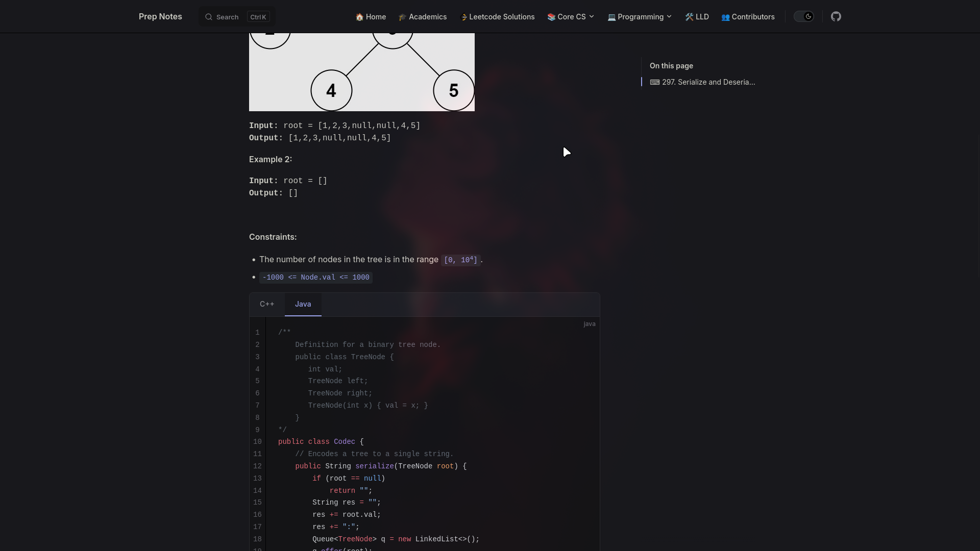Open the Leetcode Solutions page
Image resolution: width=980 pixels, height=551 pixels.
point(501,17)
